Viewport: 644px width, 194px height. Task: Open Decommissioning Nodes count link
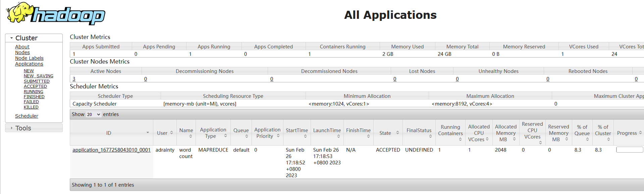146,79
